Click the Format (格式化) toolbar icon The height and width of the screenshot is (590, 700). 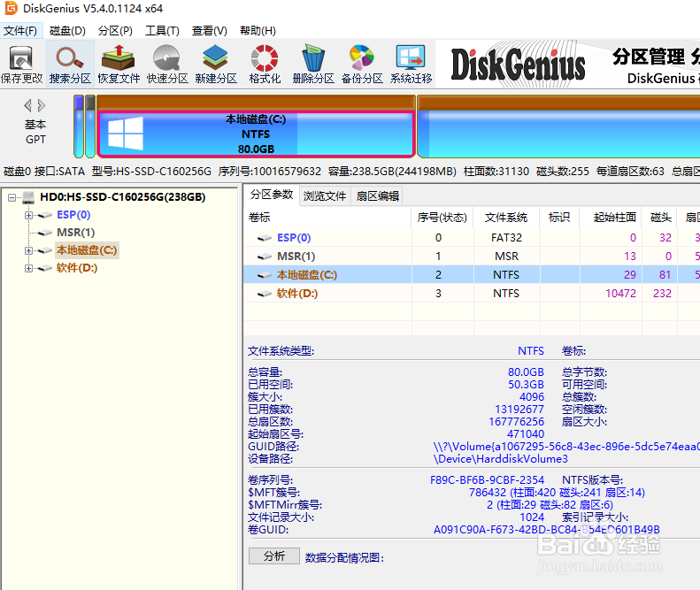click(265, 65)
